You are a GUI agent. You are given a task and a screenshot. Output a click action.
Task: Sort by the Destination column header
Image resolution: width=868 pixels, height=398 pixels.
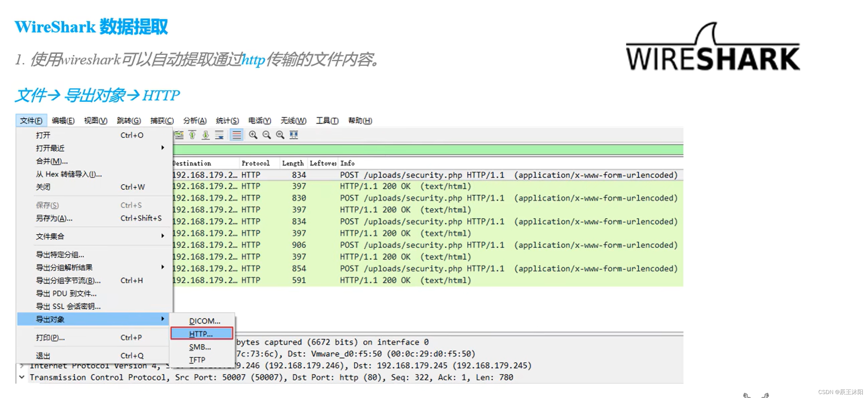click(x=206, y=163)
